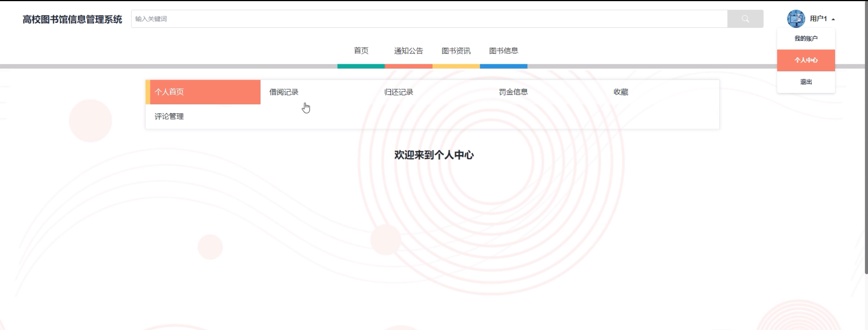This screenshot has width=868, height=330.
Task: Click the user avatar image
Action: [796, 19]
